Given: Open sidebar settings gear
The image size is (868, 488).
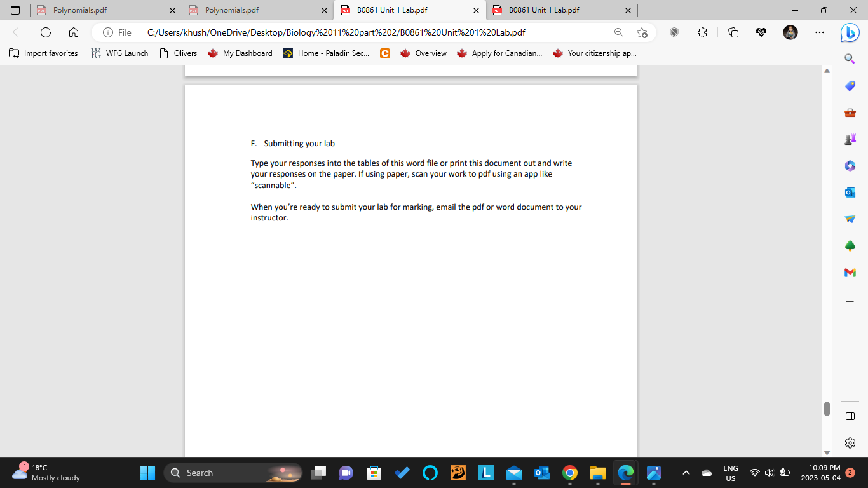Looking at the screenshot, I should pyautogui.click(x=850, y=443).
